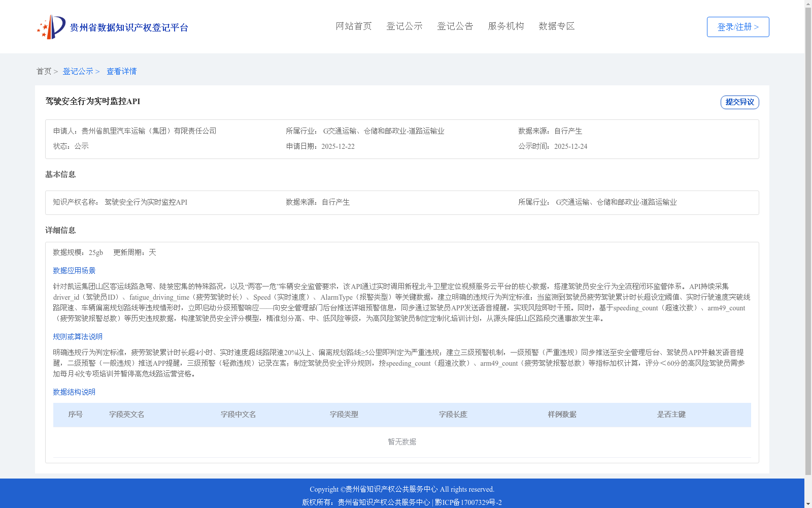Click the scrollbar up arrow
812x508 pixels.
click(808, 4)
